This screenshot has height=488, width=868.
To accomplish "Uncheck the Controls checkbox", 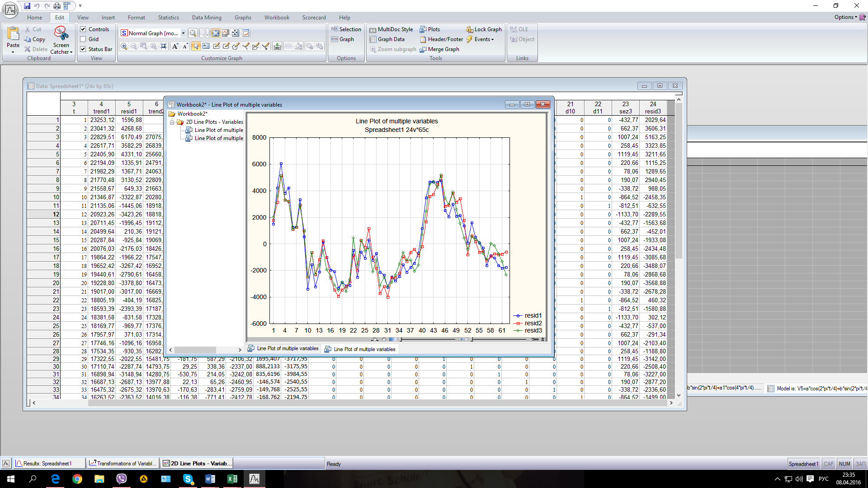I will pyautogui.click(x=83, y=29).
